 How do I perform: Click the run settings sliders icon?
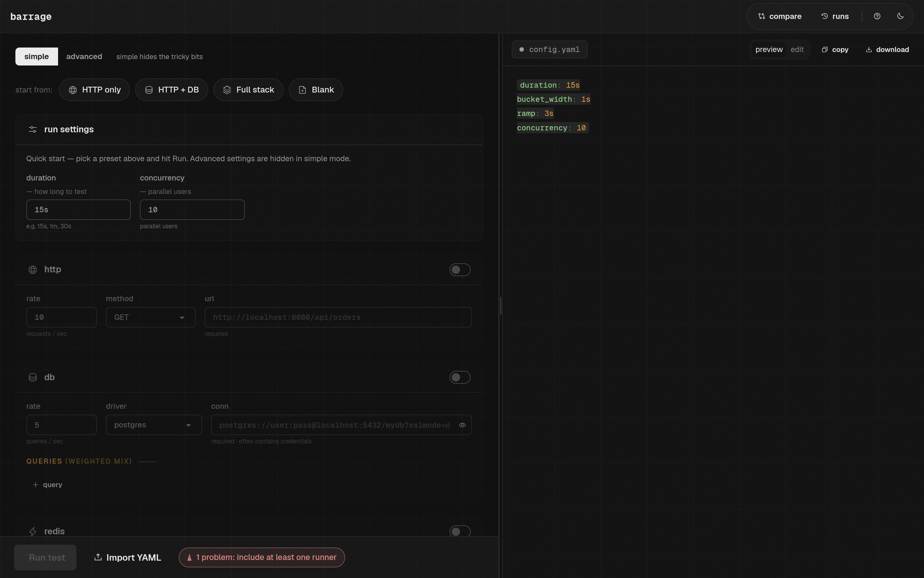[33, 130]
